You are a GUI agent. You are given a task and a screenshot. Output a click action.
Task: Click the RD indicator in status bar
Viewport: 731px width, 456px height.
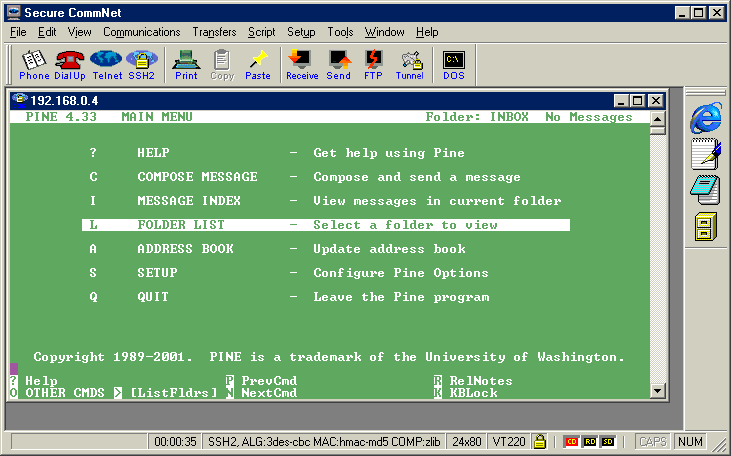point(590,441)
